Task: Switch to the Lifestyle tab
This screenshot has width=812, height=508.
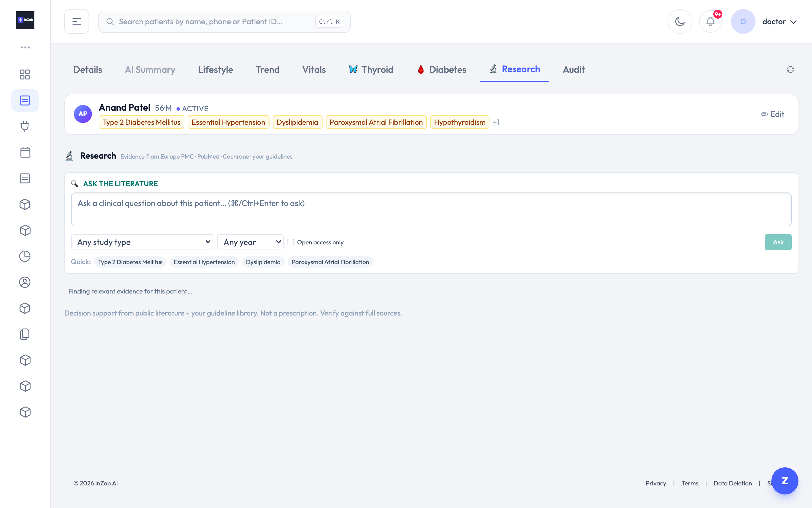Action: (x=215, y=69)
